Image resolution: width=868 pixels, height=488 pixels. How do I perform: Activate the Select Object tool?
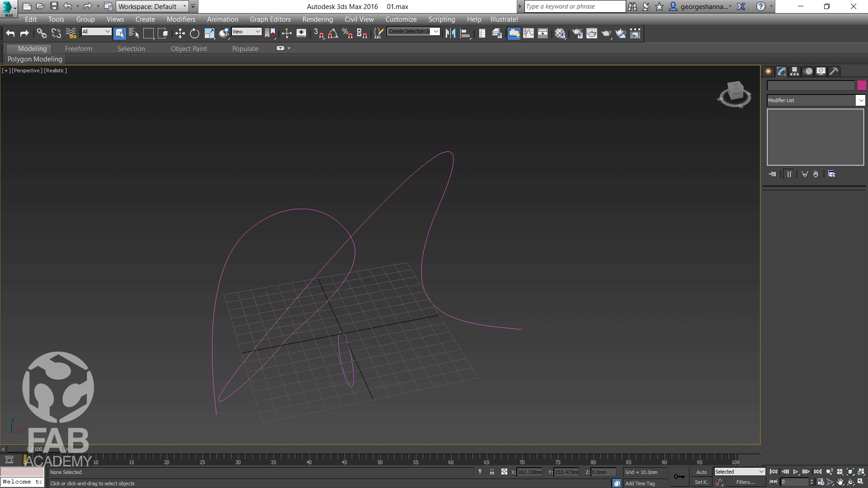(119, 33)
